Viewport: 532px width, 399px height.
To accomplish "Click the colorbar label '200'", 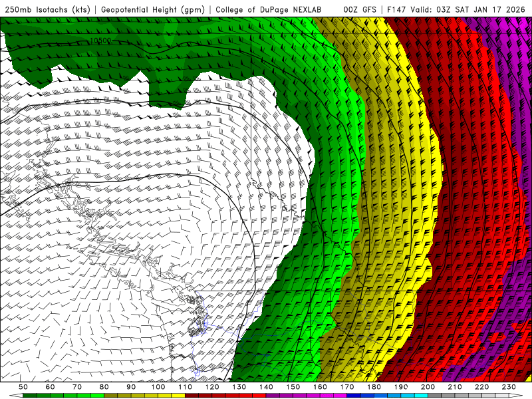I will click(428, 387).
